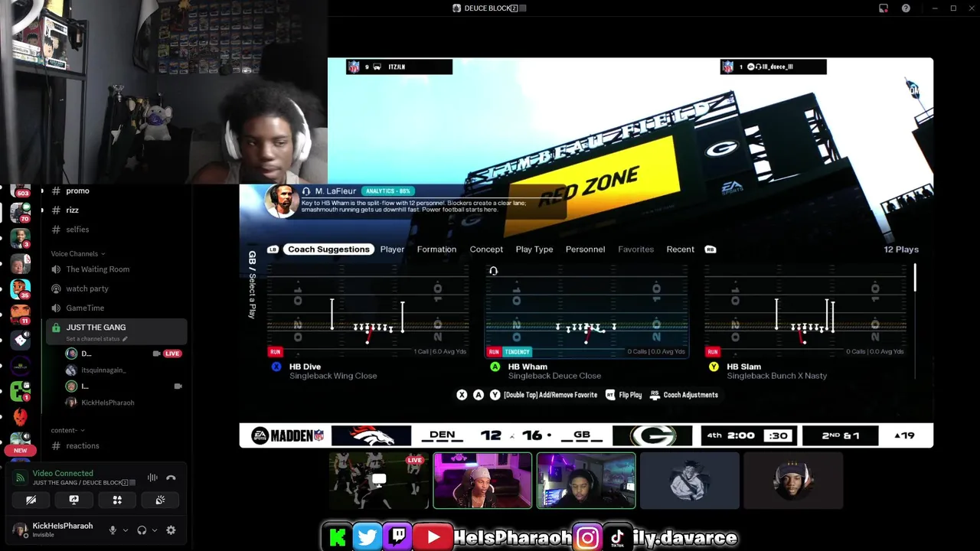Click the Video Connected status text
This screenshot has height=551, width=980.
click(x=63, y=473)
